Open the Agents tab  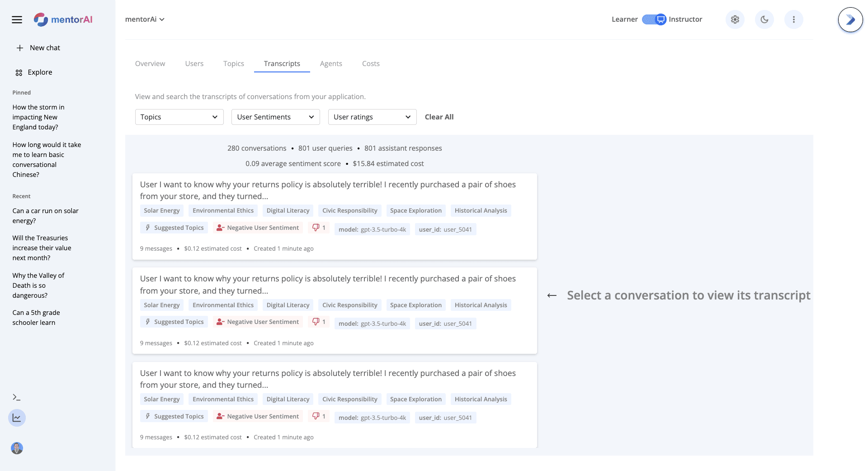click(331, 63)
